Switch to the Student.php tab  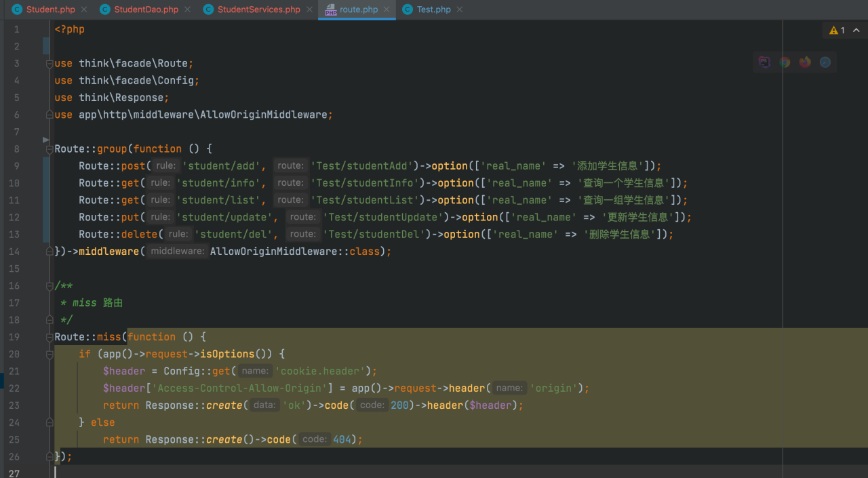(x=50, y=9)
